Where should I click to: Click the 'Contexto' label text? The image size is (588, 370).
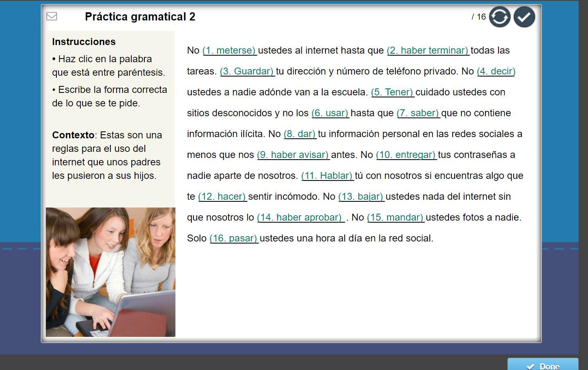pyautogui.click(x=73, y=135)
